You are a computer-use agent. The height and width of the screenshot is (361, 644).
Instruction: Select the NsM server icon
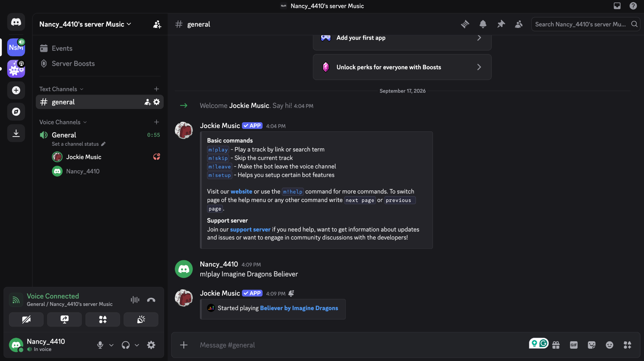click(16, 47)
